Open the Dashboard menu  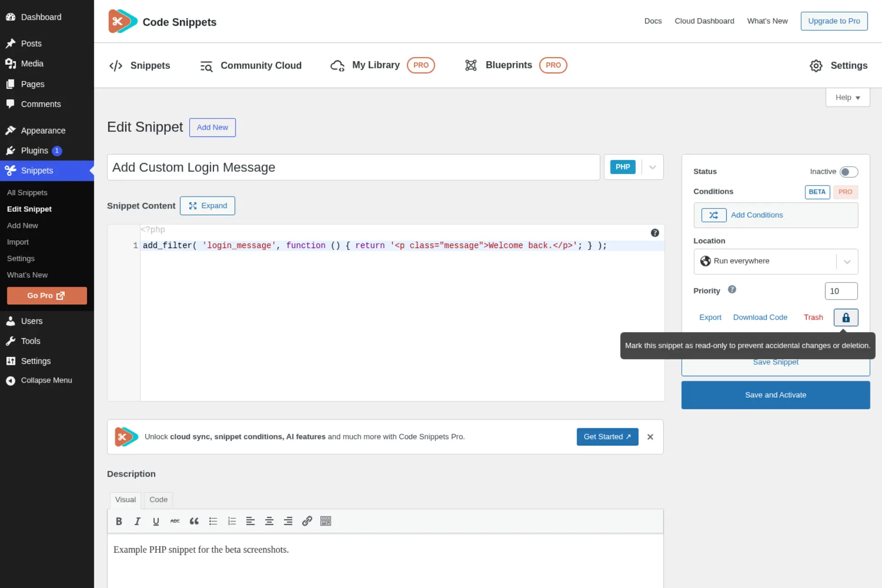point(47,17)
